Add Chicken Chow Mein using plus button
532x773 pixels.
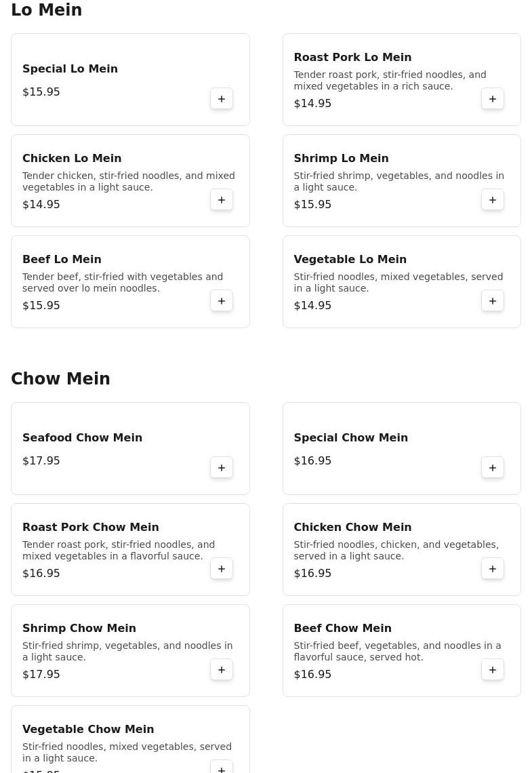point(493,569)
